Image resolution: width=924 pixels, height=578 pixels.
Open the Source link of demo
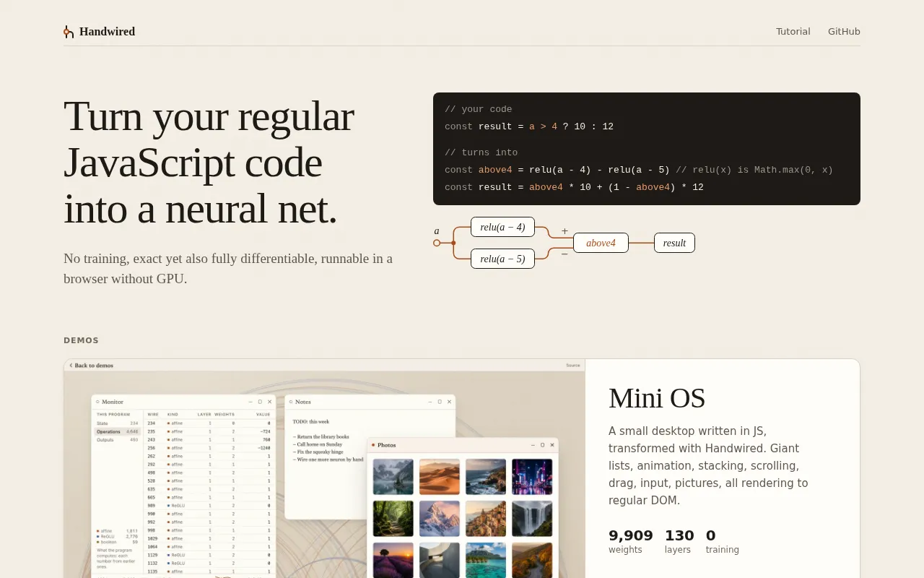[572, 366]
